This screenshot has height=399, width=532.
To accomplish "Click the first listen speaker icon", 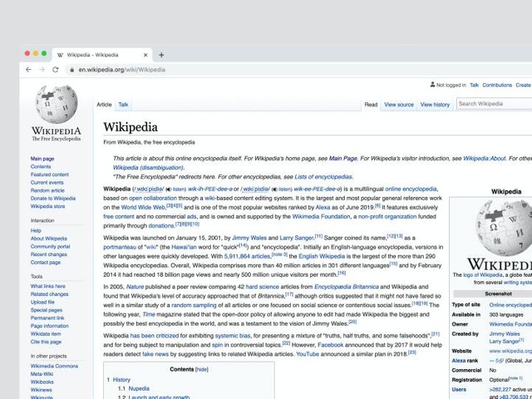I will [x=168, y=190].
